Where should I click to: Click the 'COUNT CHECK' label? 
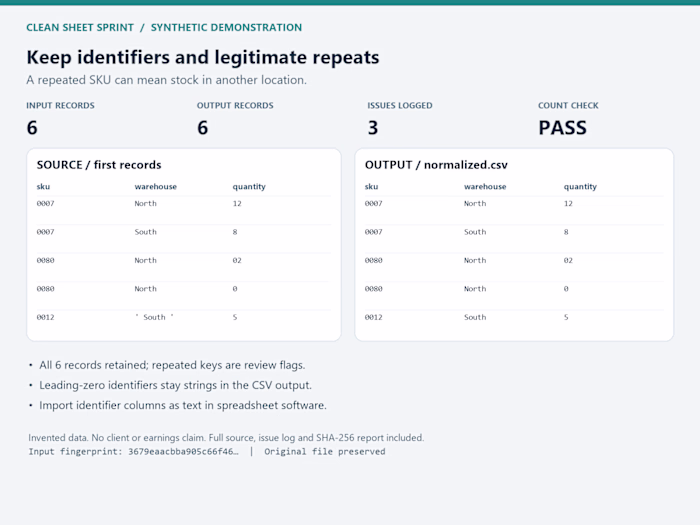[568, 105]
